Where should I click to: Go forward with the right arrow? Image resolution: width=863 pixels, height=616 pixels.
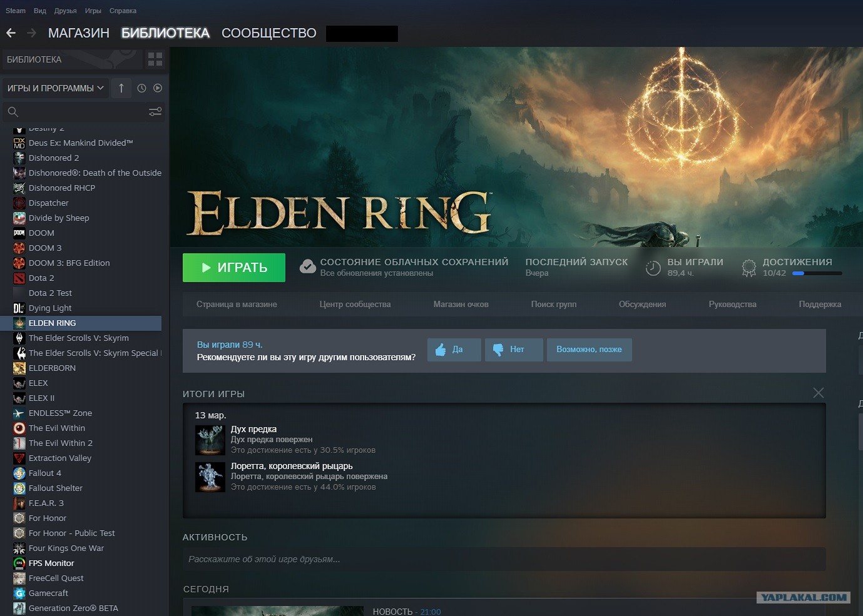coord(31,33)
